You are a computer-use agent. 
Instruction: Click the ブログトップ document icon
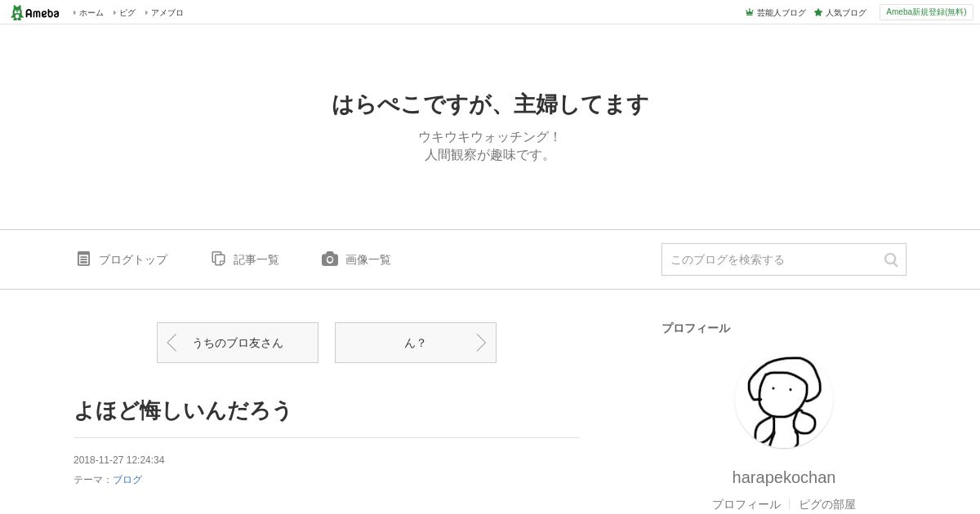(83, 259)
